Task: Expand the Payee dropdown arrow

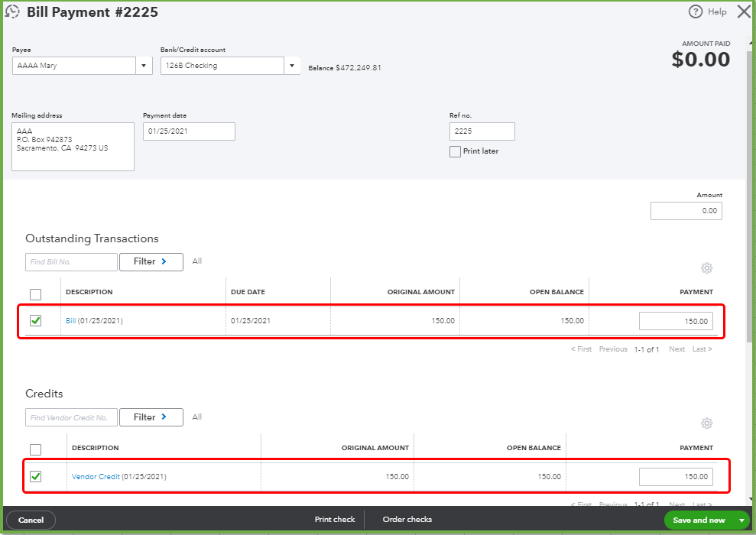Action: tap(144, 66)
